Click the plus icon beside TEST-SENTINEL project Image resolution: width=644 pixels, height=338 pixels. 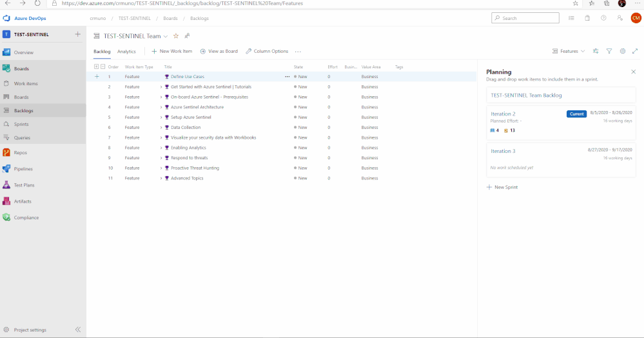77,34
